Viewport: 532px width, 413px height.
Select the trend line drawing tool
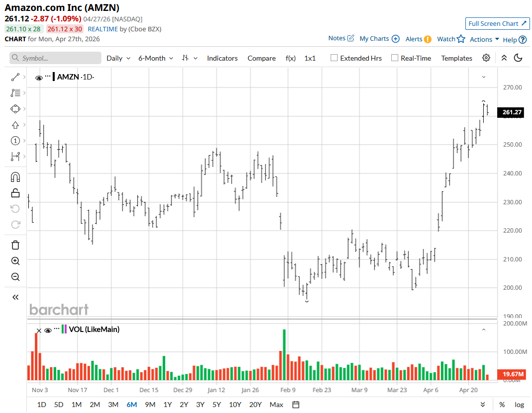pyautogui.click(x=15, y=78)
